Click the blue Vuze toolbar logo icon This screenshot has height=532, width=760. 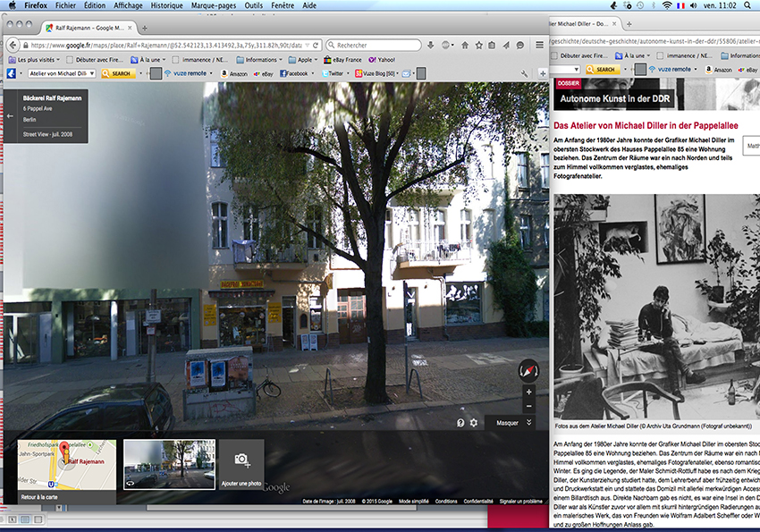tap(11, 73)
